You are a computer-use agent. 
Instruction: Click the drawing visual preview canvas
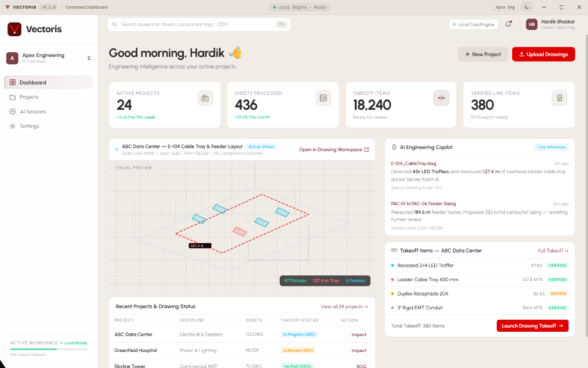tap(242, 225)
